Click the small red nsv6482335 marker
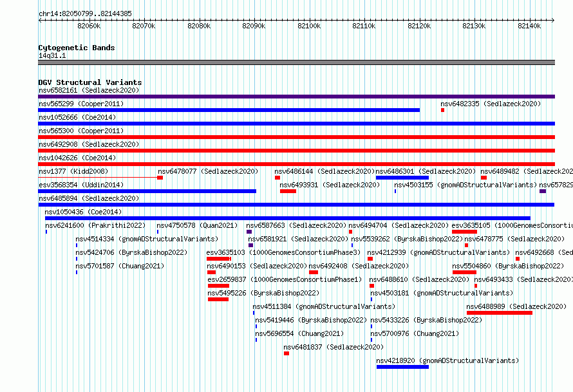This screenshot has width=573, height=392. coord(442,110)
